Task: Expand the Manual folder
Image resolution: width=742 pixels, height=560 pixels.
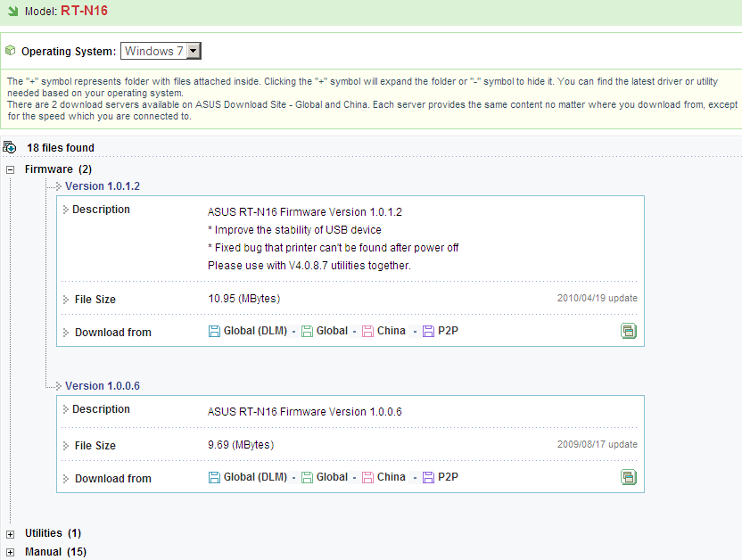Action: 11,553
